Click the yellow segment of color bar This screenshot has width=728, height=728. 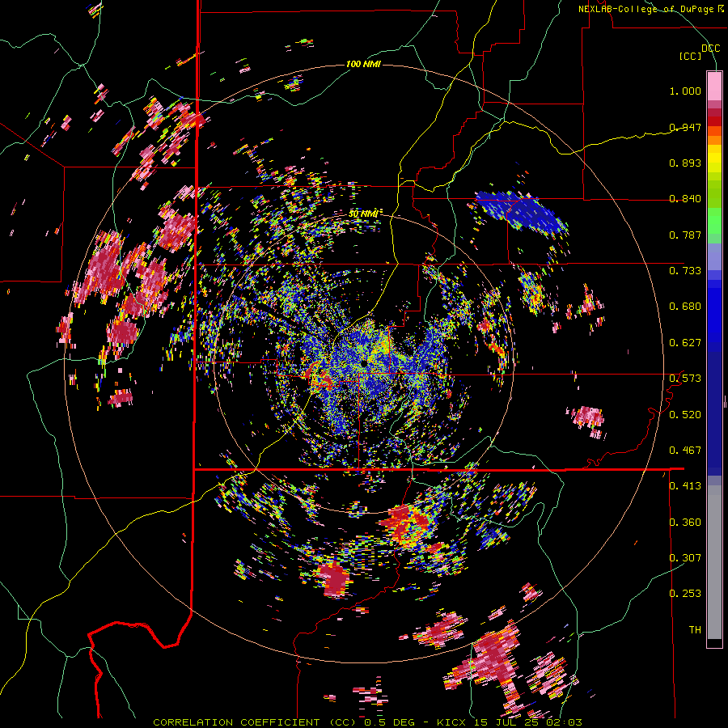714,159
